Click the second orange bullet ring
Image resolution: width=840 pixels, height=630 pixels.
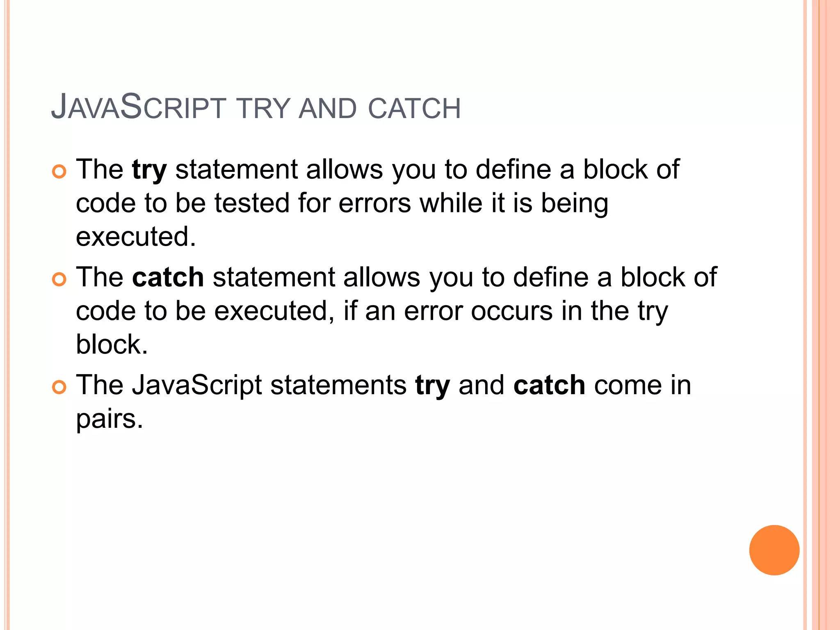click(59, 280)
